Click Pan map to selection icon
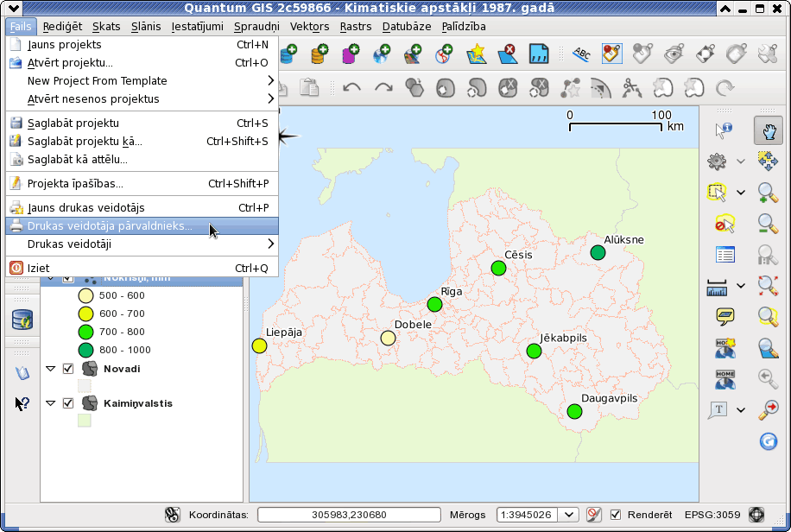The width and height of the screenshot is (791, 532). click(x=768, y=161)
